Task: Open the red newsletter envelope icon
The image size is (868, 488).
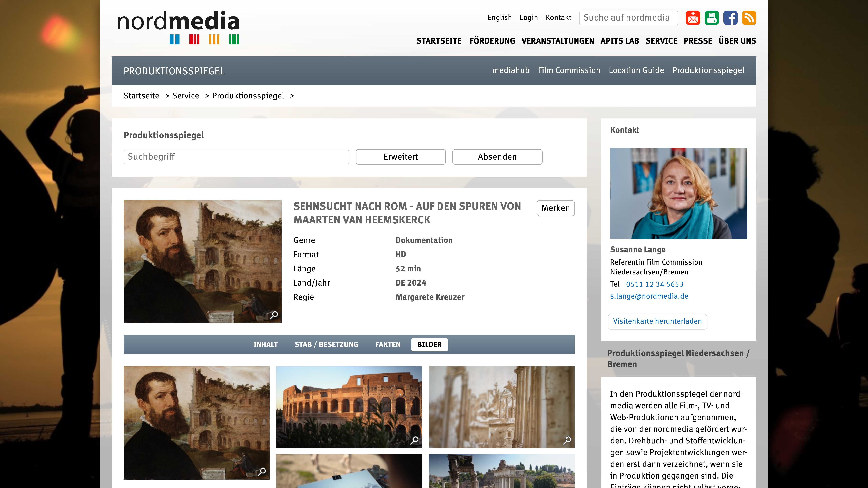Action: [693, 18]
